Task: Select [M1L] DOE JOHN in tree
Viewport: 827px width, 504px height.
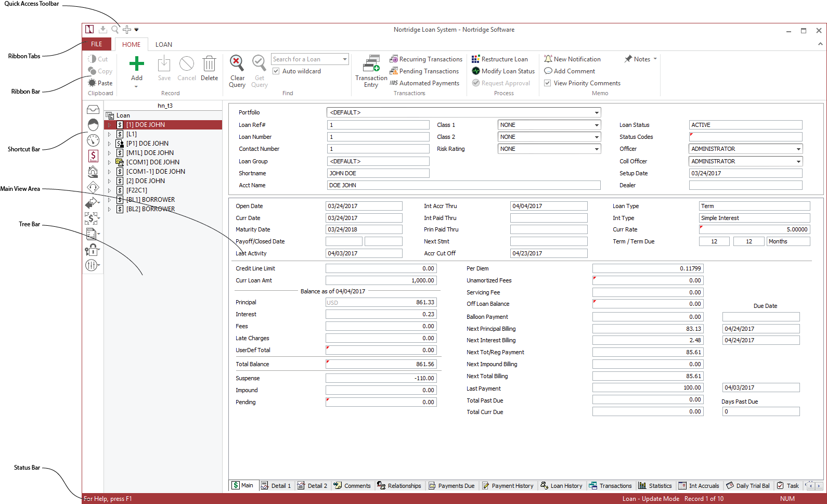Action: pyautogui.click(x=150, y=153)
